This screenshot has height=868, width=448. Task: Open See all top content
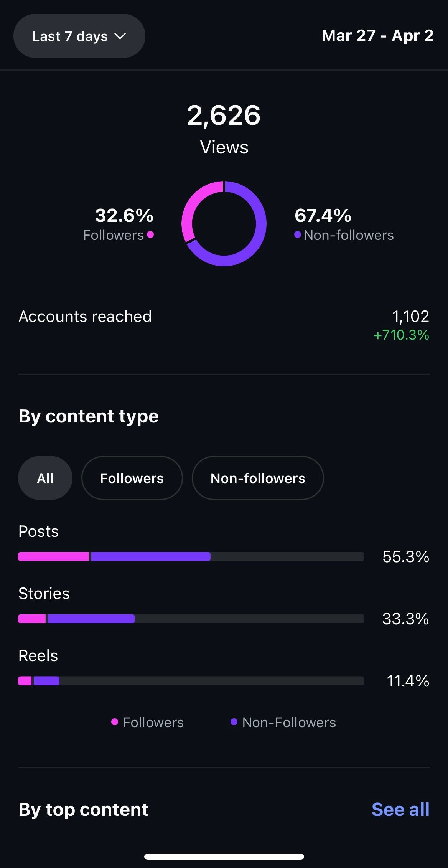pos(400,810)
